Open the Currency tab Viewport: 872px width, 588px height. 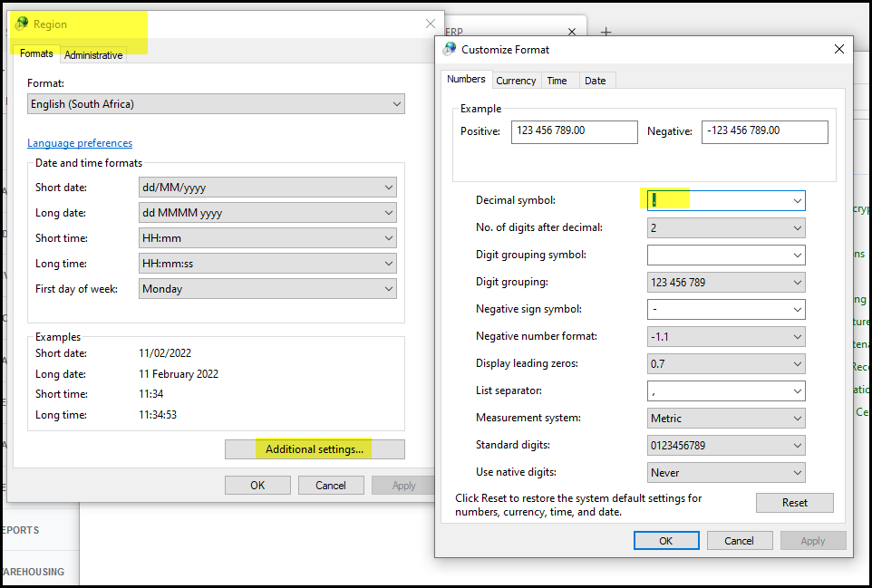point(516,81)
